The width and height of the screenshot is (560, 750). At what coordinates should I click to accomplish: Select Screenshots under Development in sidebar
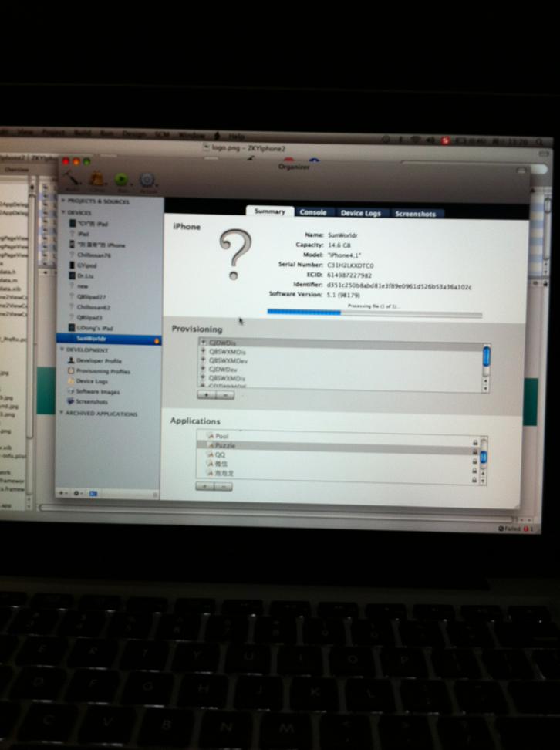(x=92, y=402)
